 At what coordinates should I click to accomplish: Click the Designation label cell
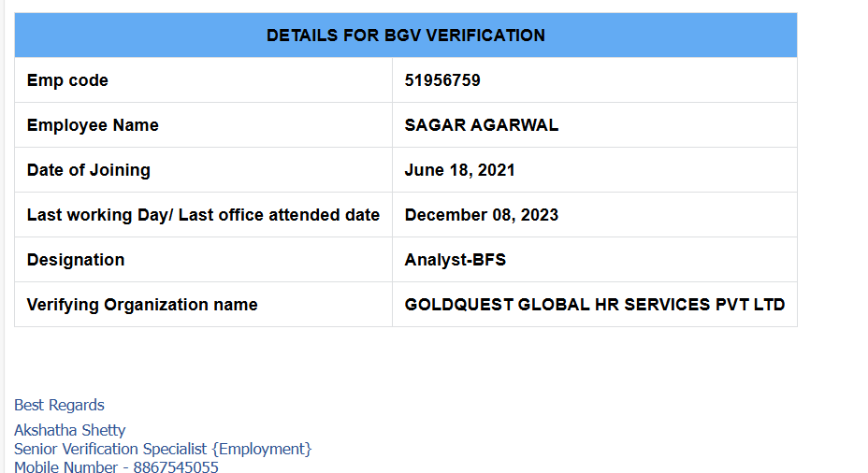pyautogui.click(x=75, y=260)
